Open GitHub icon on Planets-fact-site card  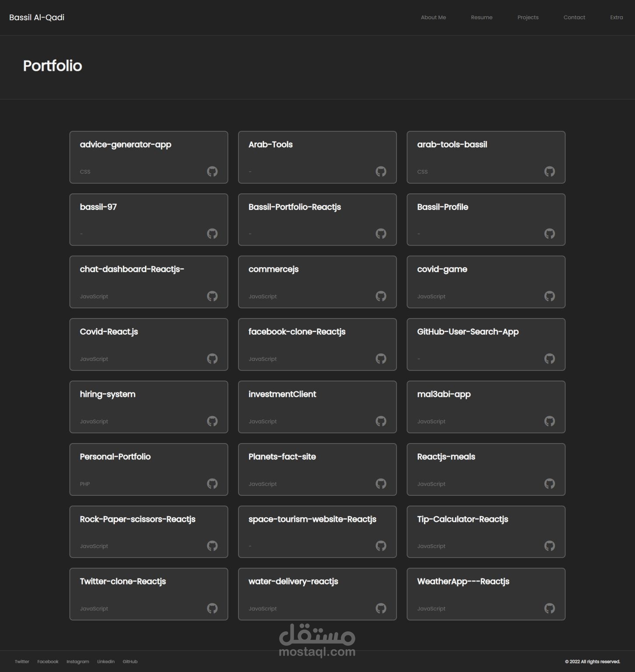pos(381,483)
